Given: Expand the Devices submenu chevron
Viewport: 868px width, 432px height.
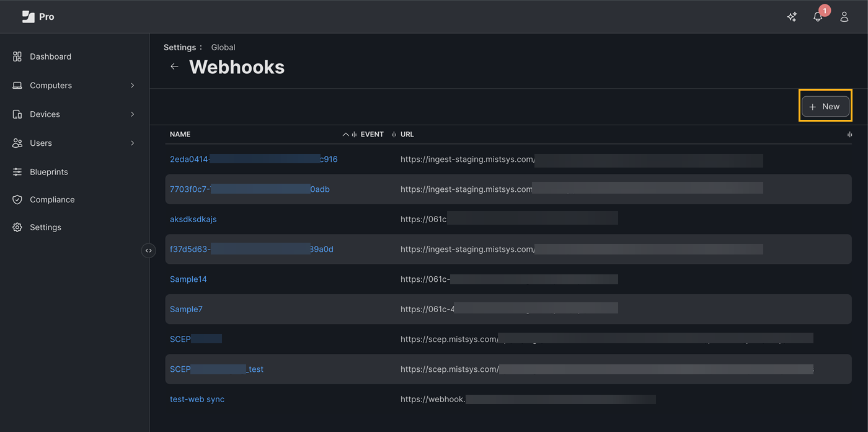Looking at the screenshot, I should point(132,114).
